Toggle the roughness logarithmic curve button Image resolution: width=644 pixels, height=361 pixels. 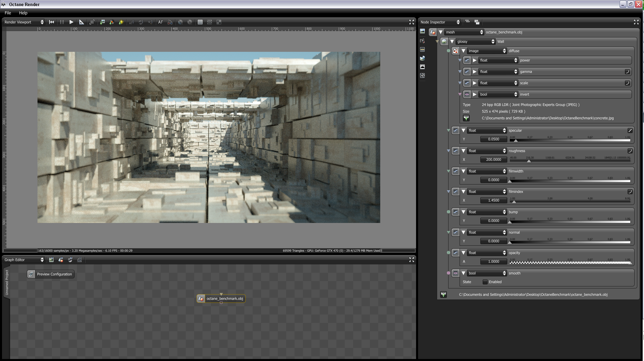click(630, 151)
